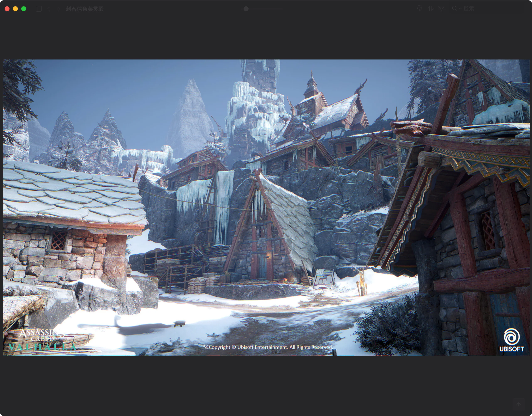Minimize the window with yellow button
The image size is (532, 416).
(15, 9)
